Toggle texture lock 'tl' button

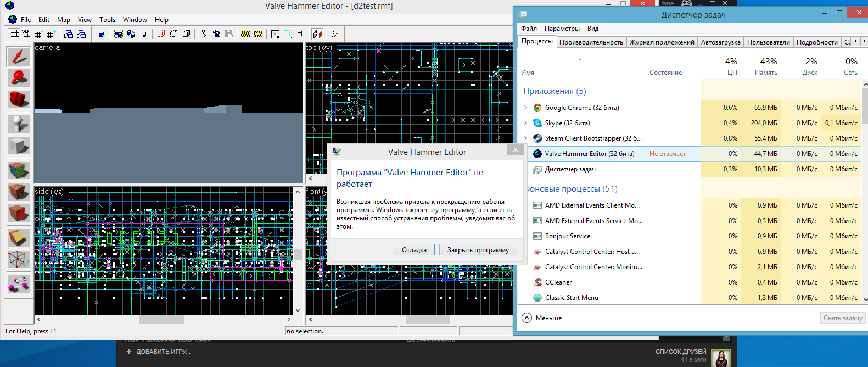click(300, 34)
